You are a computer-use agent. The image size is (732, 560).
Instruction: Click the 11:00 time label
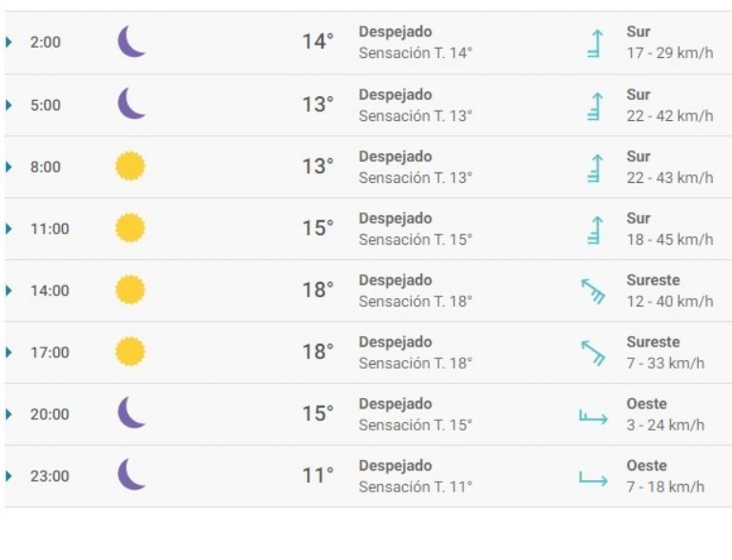(50, 230)
